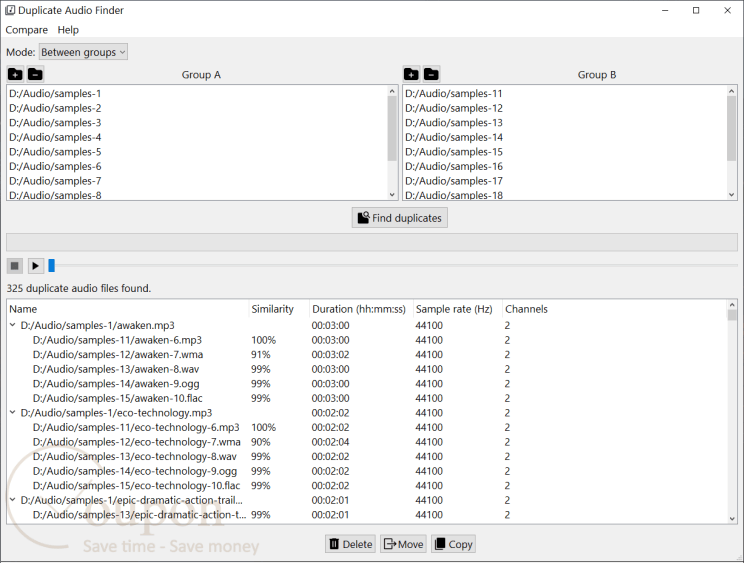
Task: Click Find duplicates button
Action: 400,218
